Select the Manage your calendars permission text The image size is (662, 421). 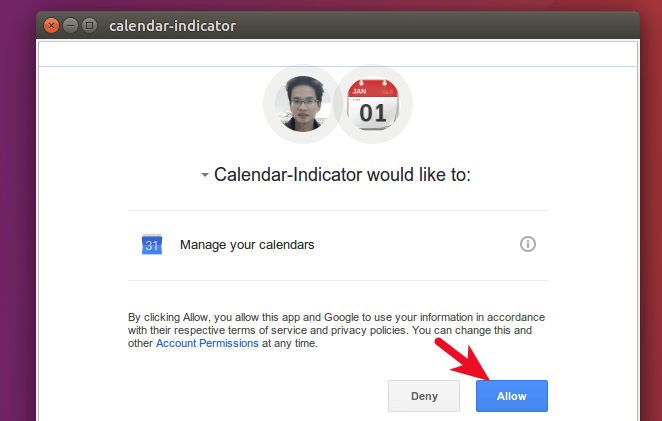247,244
